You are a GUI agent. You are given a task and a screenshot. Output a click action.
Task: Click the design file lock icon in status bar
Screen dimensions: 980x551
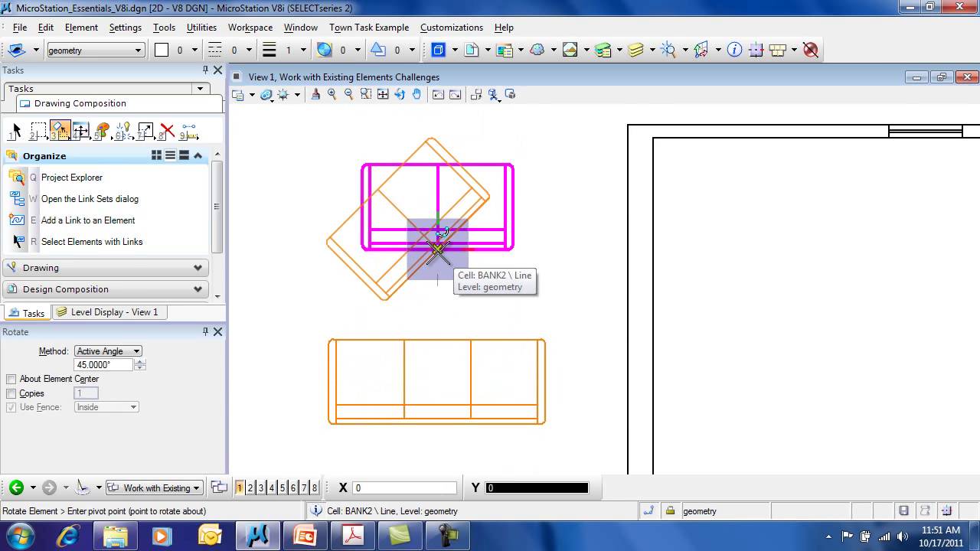click(x=670, y=510)
